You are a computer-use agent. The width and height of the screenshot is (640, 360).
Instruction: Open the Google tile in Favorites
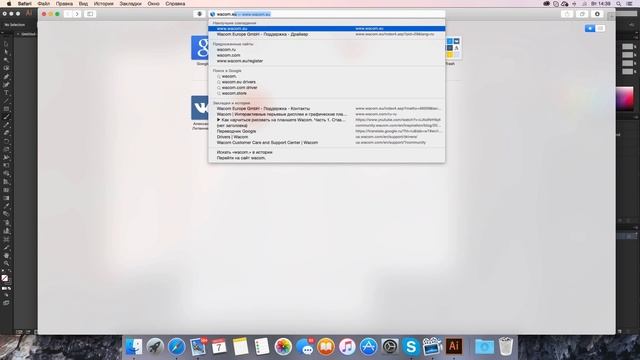200,48
